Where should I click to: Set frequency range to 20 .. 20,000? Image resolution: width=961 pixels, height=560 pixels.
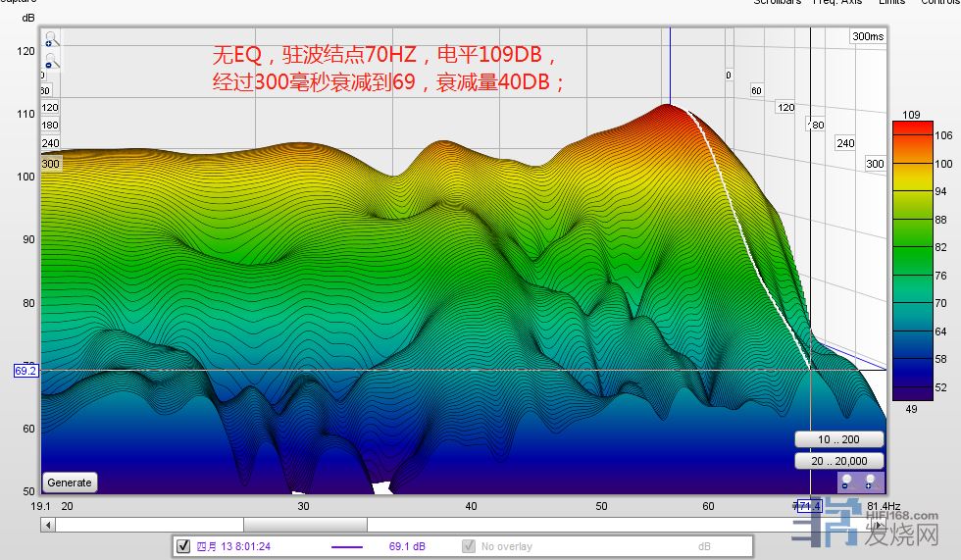point(838,461)
